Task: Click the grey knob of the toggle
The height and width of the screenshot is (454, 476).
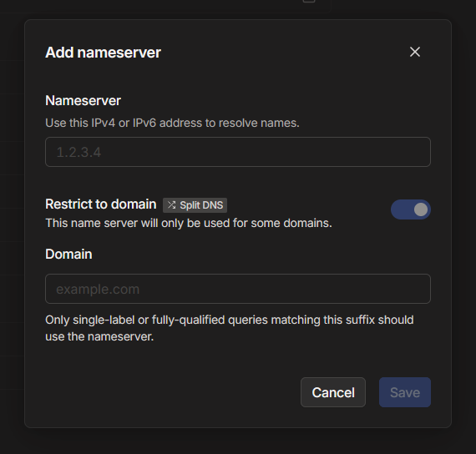Action: pyautogui.click(x=421, y=209)
